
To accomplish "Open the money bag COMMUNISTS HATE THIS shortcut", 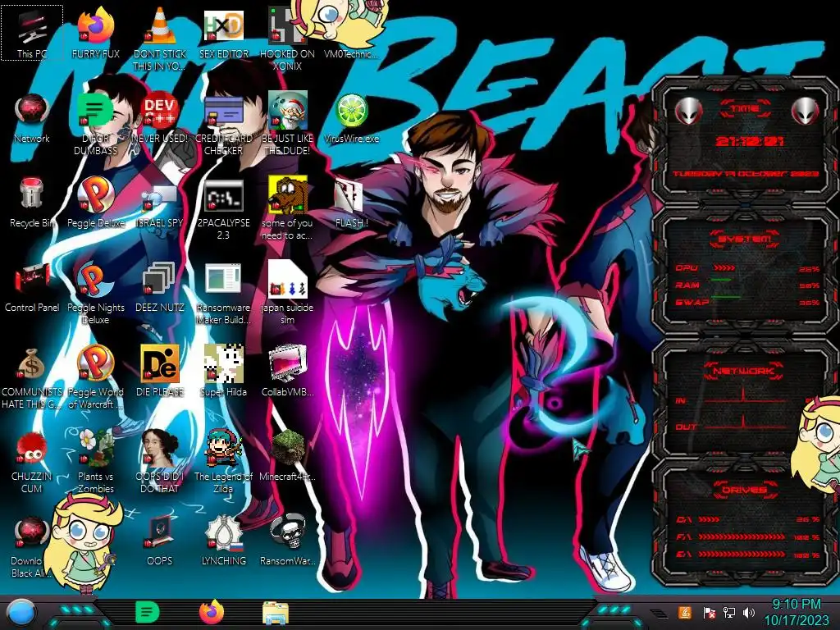I will pyautogui.click(x=32, y=378).
